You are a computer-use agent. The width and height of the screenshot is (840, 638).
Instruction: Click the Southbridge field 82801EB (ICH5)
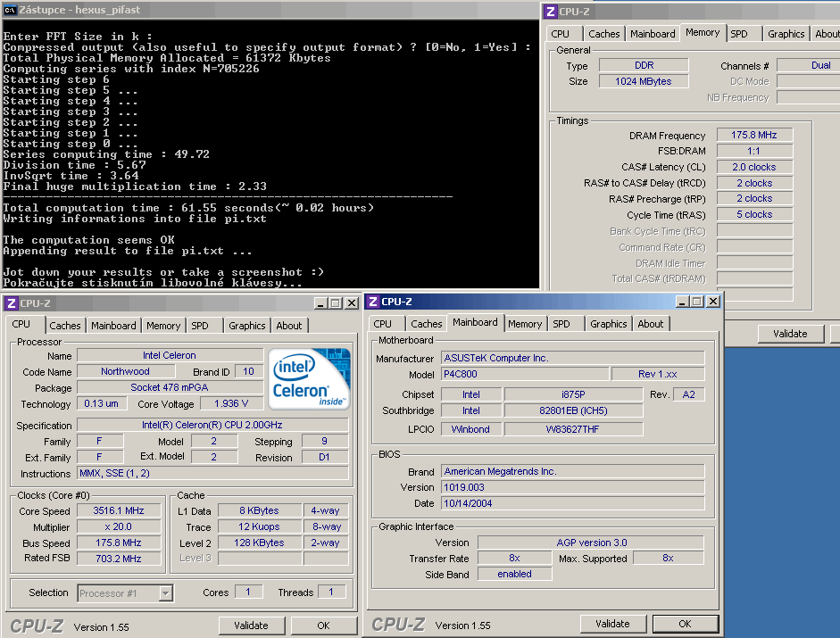point(573,410)
